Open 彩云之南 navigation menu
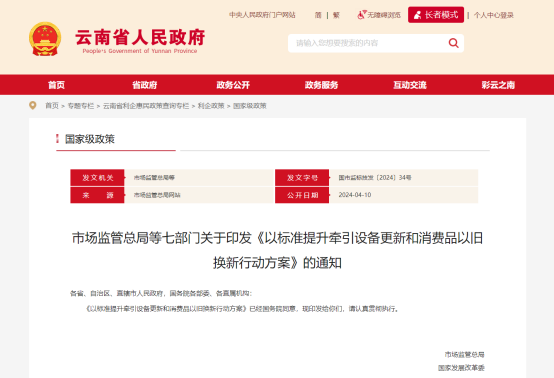This screenshot has width=554, height=378. (x=498, y=85)
